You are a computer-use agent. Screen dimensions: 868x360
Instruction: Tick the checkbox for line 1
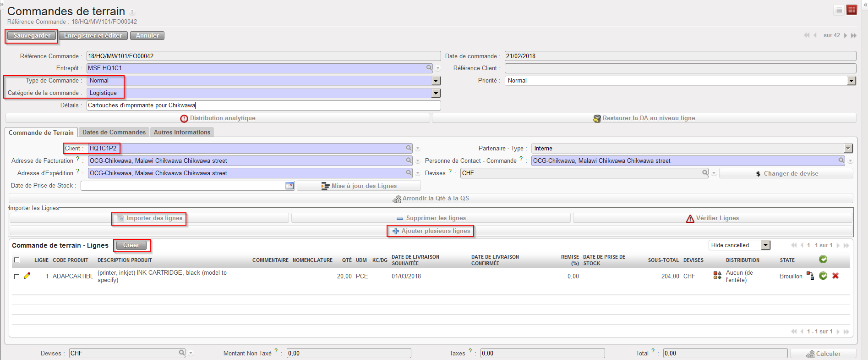17,277
